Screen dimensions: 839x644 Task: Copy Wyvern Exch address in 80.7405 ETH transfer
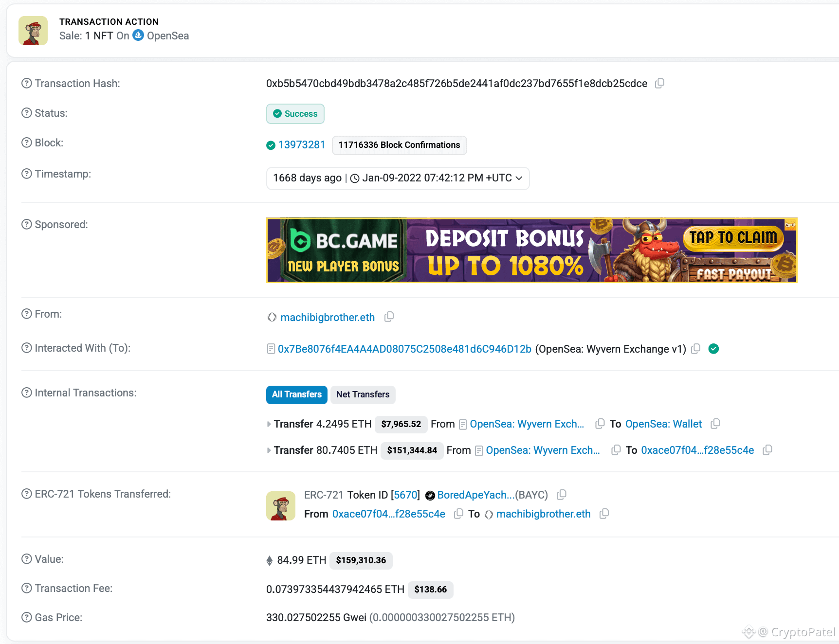[x=616, y=450]
